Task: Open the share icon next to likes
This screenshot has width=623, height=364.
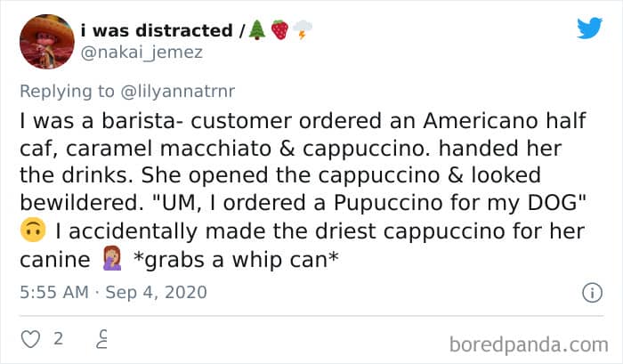Action: [x=102, y=339]
